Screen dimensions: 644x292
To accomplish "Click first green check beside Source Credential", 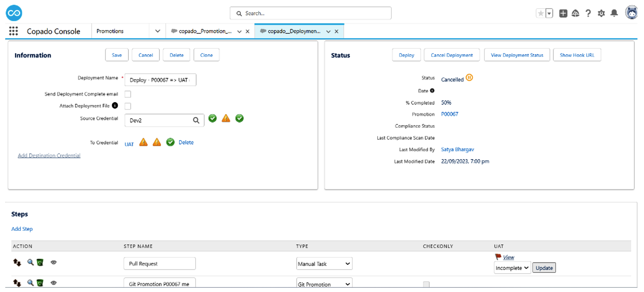I will [213, 118].
